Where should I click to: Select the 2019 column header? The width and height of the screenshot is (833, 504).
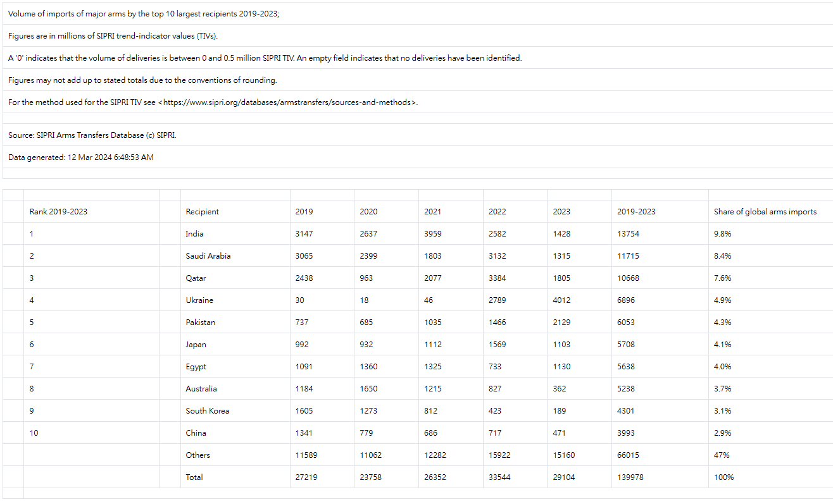click(x=304, y=212)
